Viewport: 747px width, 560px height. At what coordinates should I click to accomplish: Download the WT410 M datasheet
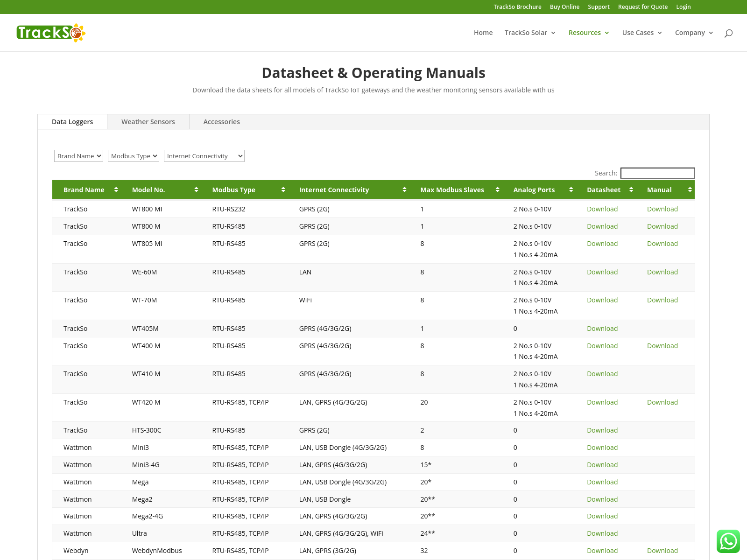tap(602, 374)
